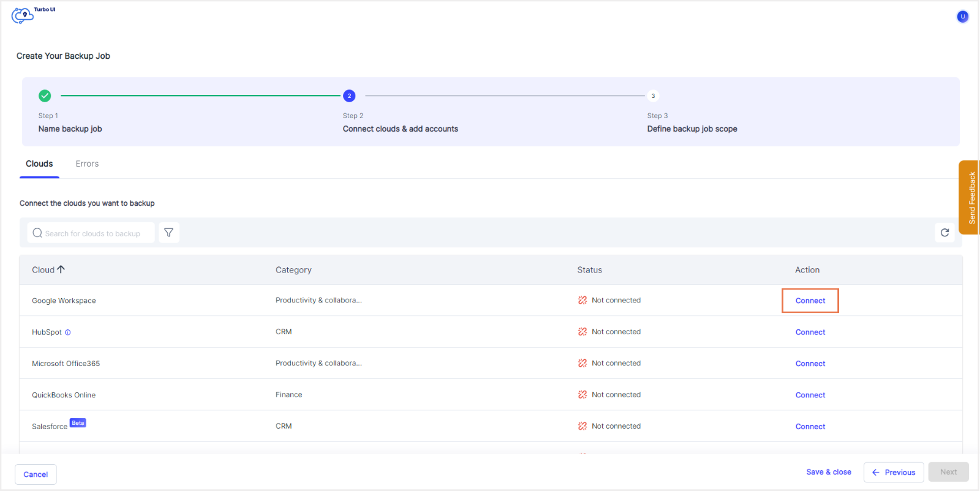Click Connect clouds & add accounts label
This screenshot has width=980, height=491.
(x=401, y=129)
